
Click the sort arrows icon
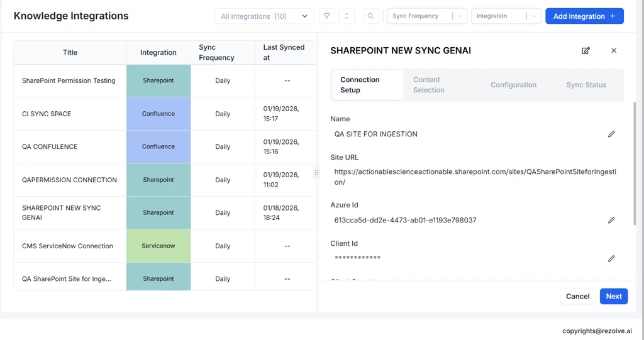(x=347, y=16)
